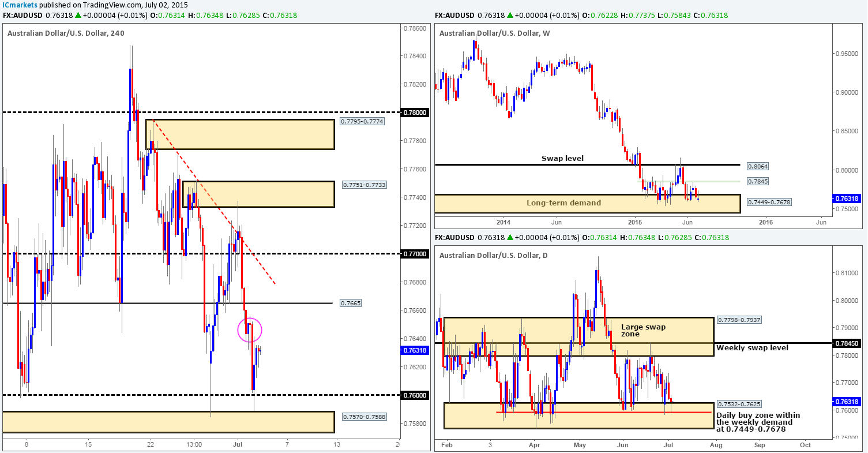Viewport: 868px width, 453px height.
Task: Click the 0.77000 black axis label
Action: pos(414,254)
